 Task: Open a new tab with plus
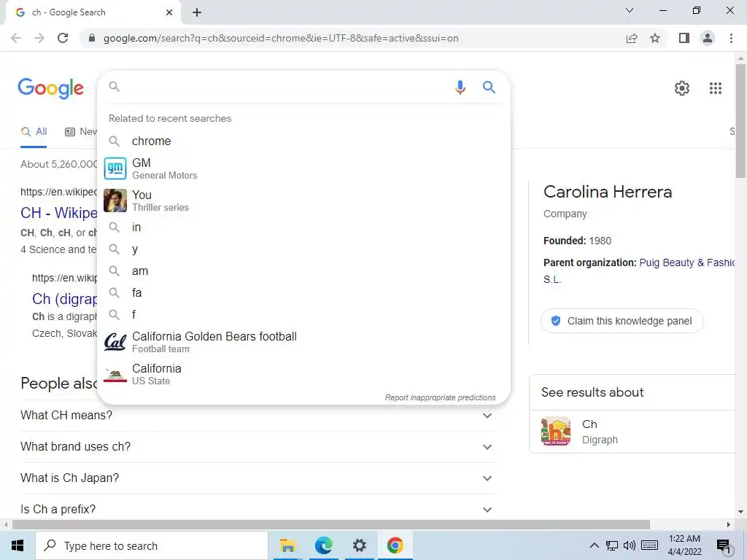[197, 12]
